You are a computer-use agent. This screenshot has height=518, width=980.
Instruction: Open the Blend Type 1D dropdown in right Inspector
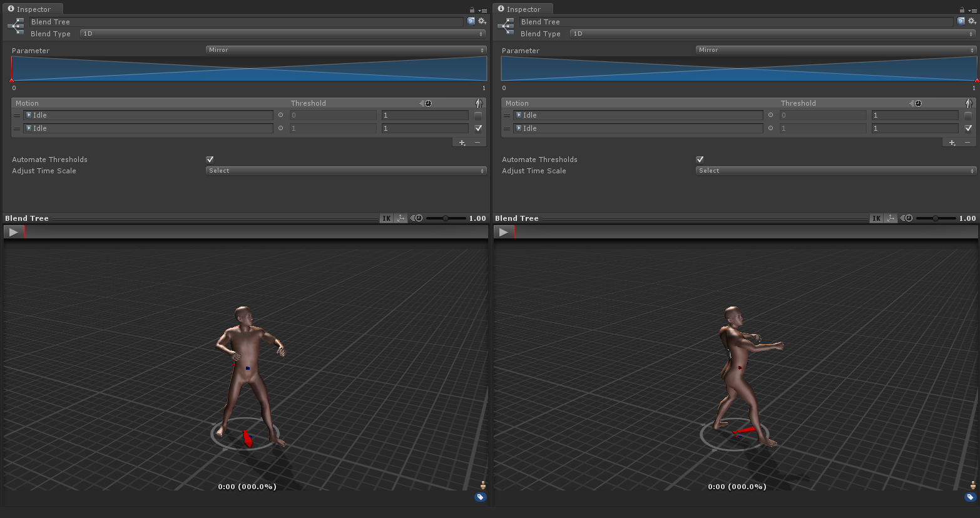click(x=773, y=34)
